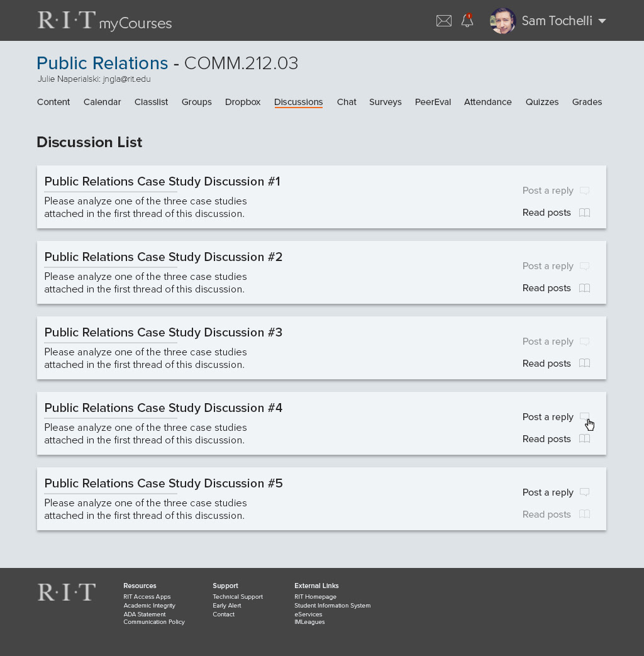Open RIT Access Apps footer link
This screenshot has height=656, width=644.
[x=147, y=597]
